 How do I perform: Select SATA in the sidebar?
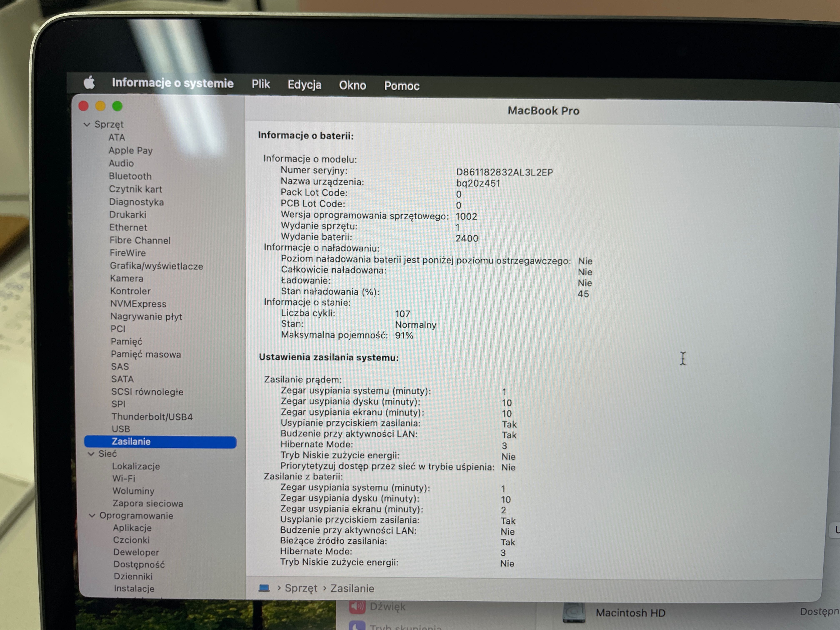click(x=122, y=379)
